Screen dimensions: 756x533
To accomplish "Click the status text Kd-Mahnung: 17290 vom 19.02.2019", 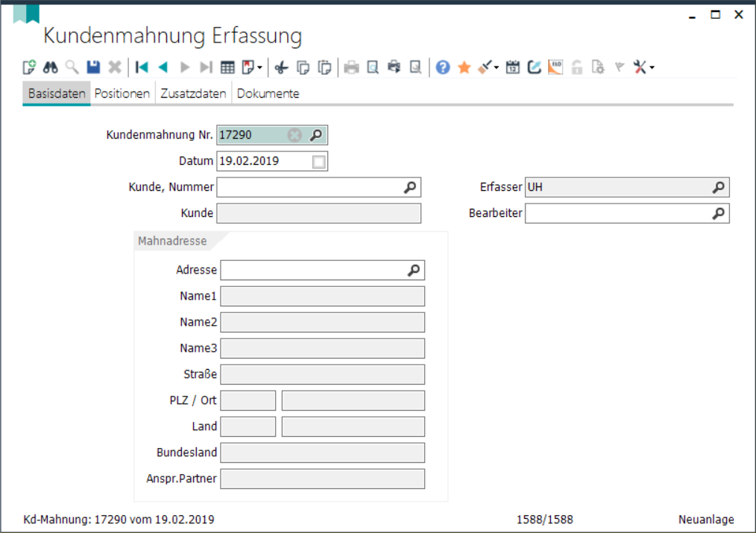I will click(x=119, y=519).
